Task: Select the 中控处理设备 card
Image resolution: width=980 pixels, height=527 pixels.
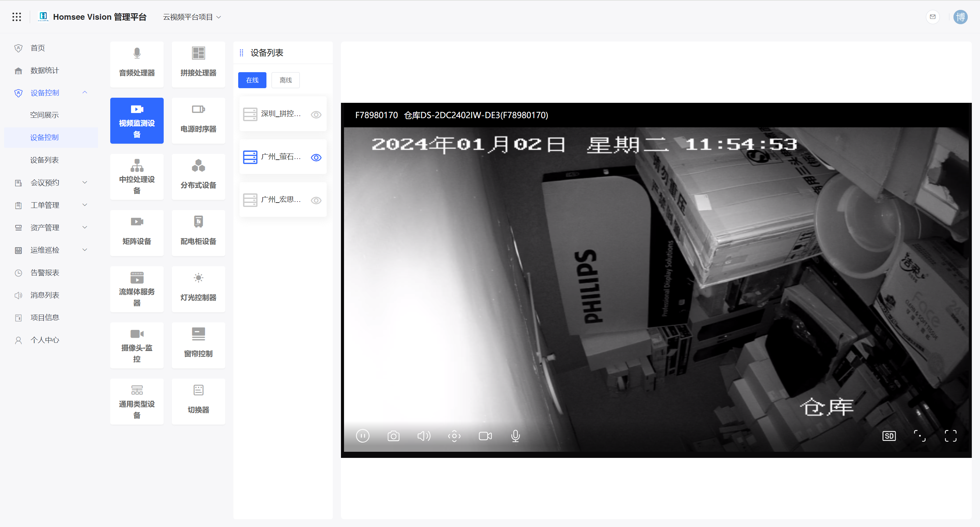Action: coord(137,177)
